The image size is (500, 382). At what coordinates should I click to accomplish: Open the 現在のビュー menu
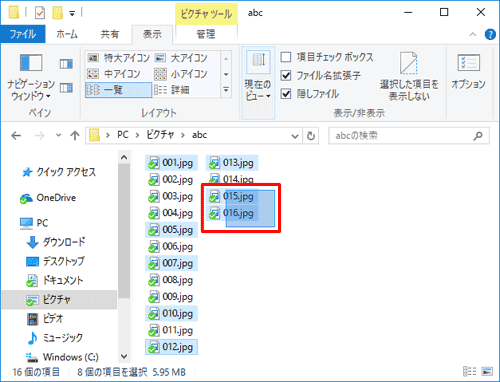(258, 83)
